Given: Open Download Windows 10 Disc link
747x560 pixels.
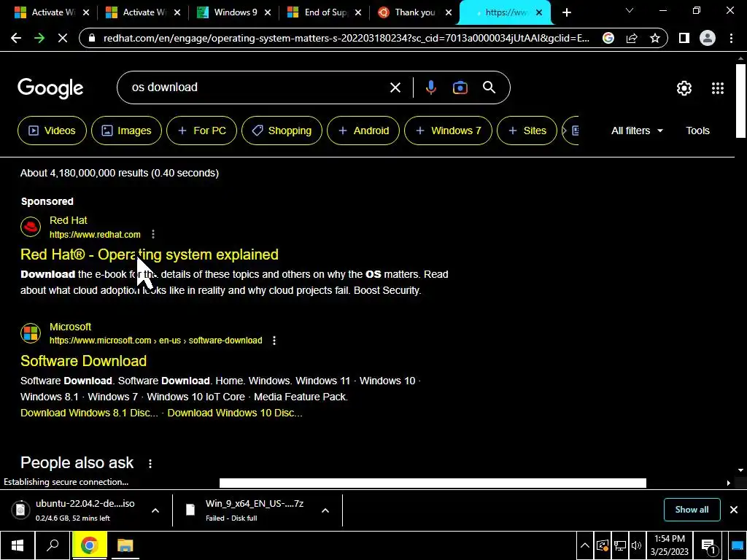Looking at the screenshot, I should 235,413.
